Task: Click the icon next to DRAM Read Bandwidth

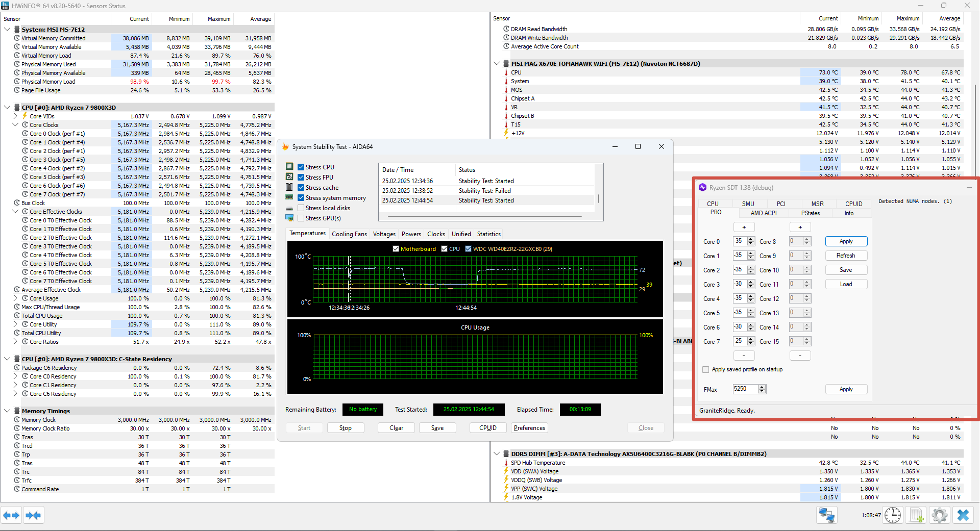Action: 506,29
